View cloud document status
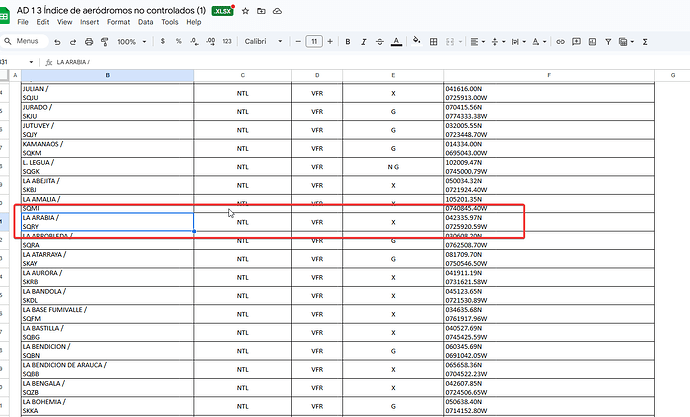The height and width of the screenshot is (417, 690). (277, 11)
